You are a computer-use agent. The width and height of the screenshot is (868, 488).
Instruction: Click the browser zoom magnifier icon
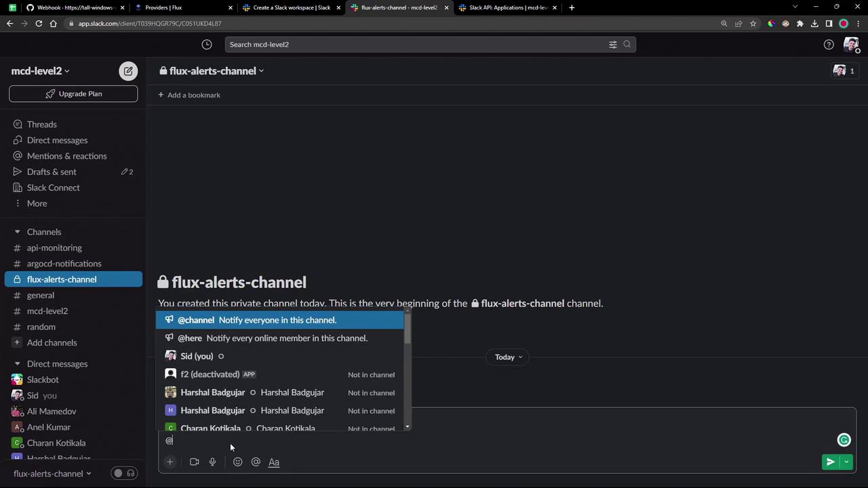coord(724,24)
